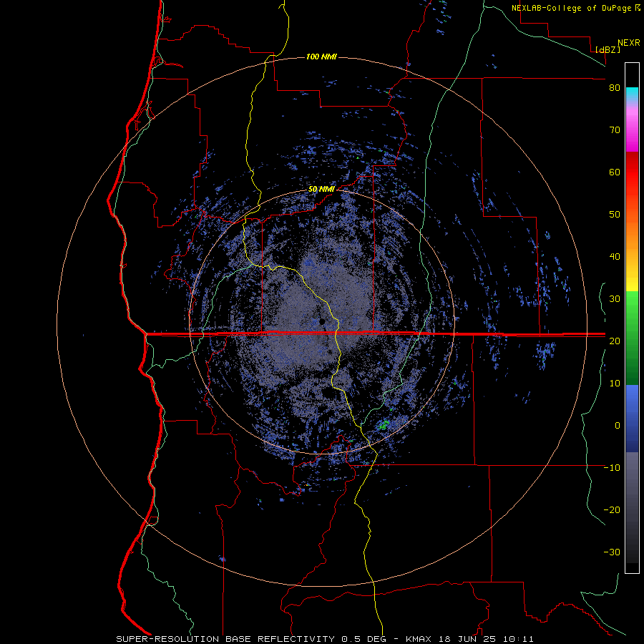Click the 60 dBZ scale label
The image size is (644, 644).
615,172
